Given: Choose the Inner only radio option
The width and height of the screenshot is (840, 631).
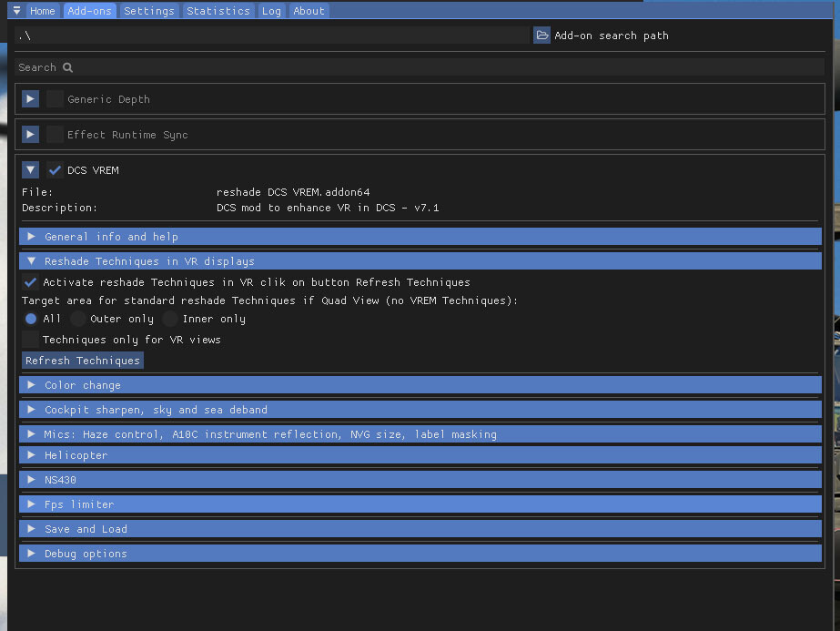Looking at the screenshot, I should [170, 319].
